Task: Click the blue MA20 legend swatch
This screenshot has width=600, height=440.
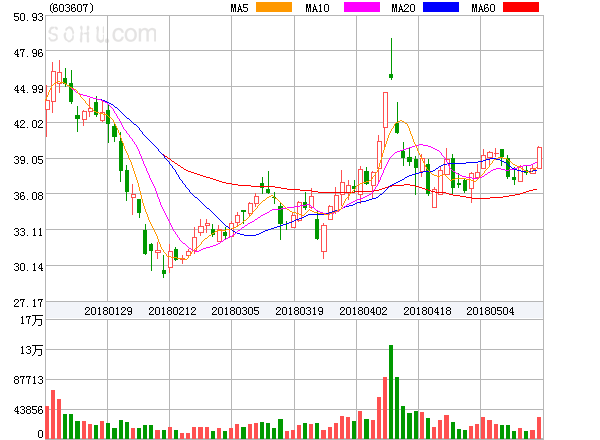Action: (x=441, y=7)
